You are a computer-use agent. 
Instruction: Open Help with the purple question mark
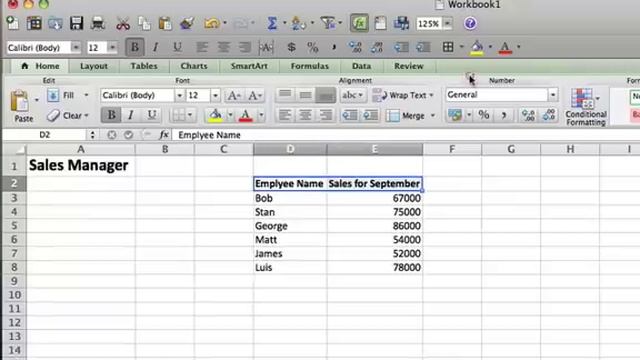(x=470, y=23)
